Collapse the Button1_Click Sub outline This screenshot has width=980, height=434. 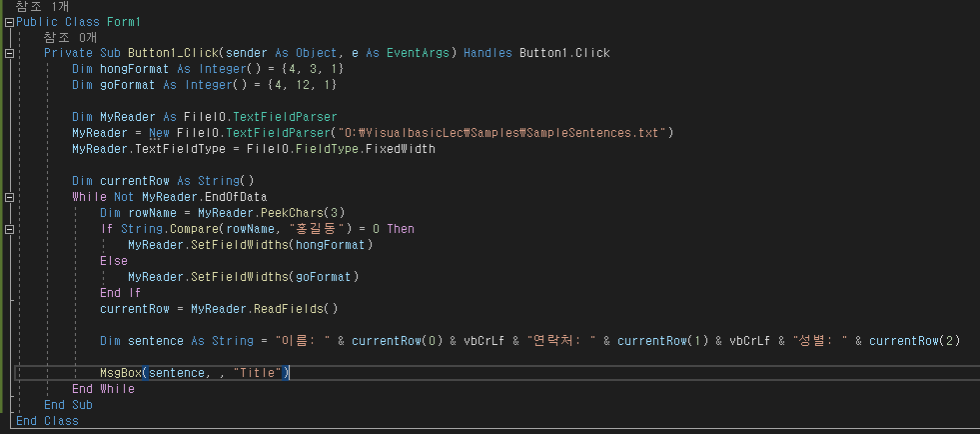click(9, 54)
